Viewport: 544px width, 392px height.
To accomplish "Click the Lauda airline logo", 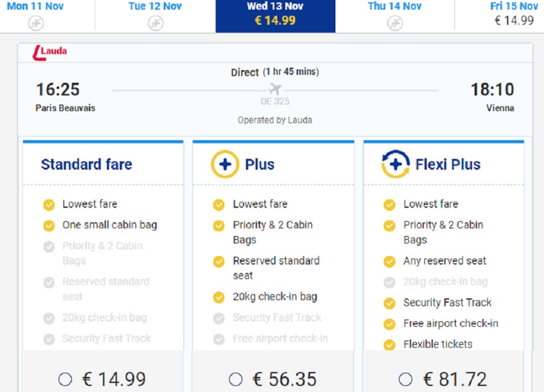I will pyautogui.click(x=50, y=52).
